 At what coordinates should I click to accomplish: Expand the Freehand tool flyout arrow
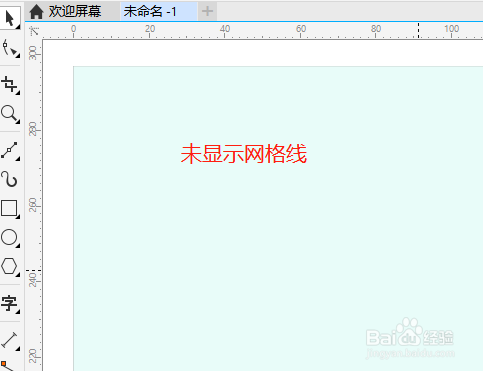18,159
